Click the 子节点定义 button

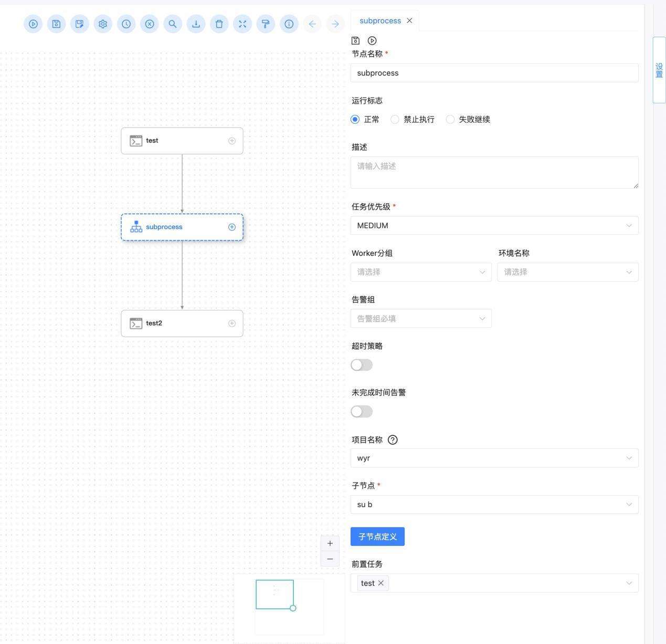pyautogui.click(x=377, y=536)
